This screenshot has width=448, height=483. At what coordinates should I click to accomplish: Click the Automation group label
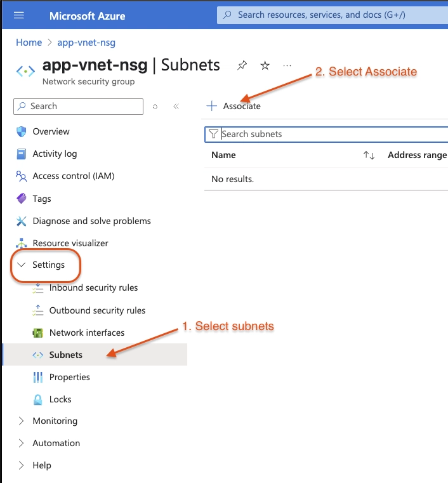(56, 443)
